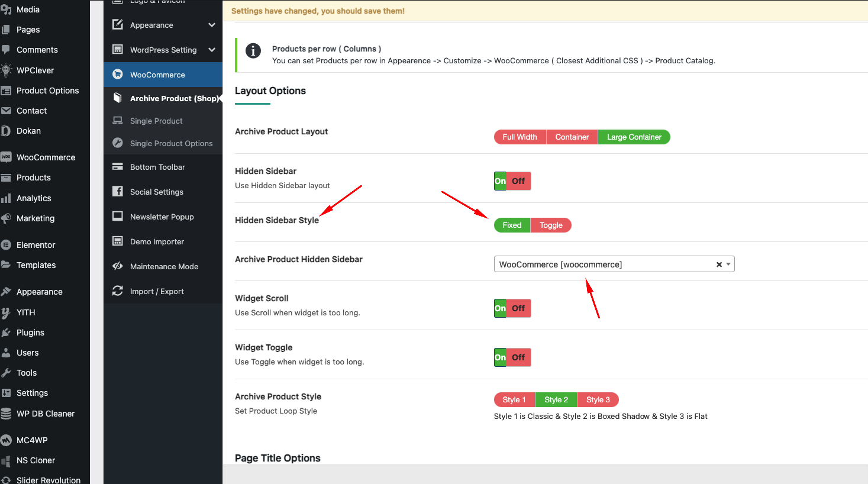Click the WPClever icon
This screenshot has height=484, width=868.
(x=6, y=70)
